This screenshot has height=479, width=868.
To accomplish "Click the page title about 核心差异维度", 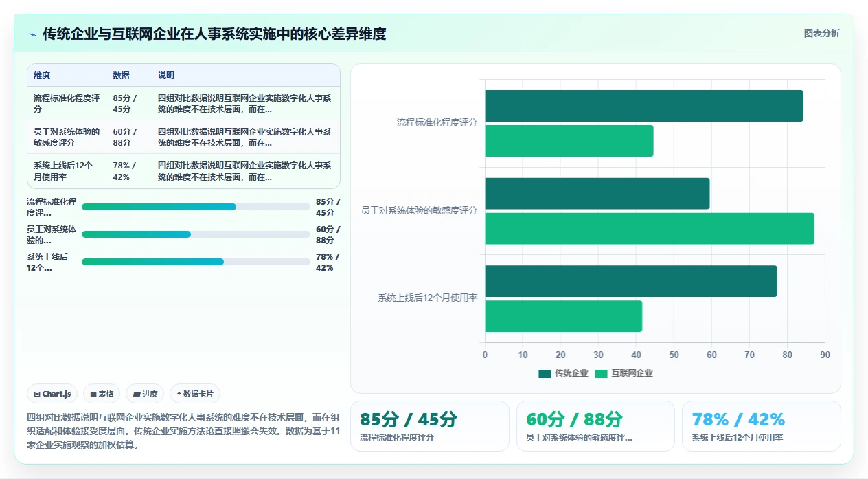I will (214, 34).
